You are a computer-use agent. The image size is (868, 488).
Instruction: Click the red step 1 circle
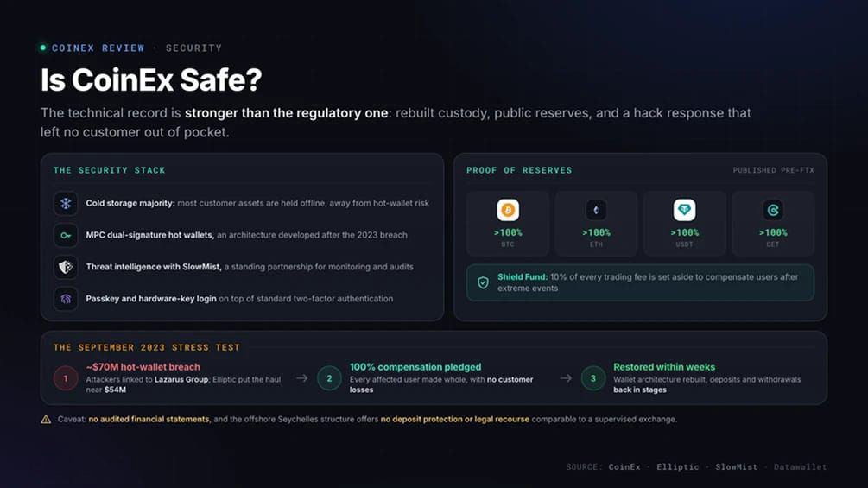pos(66,378)
